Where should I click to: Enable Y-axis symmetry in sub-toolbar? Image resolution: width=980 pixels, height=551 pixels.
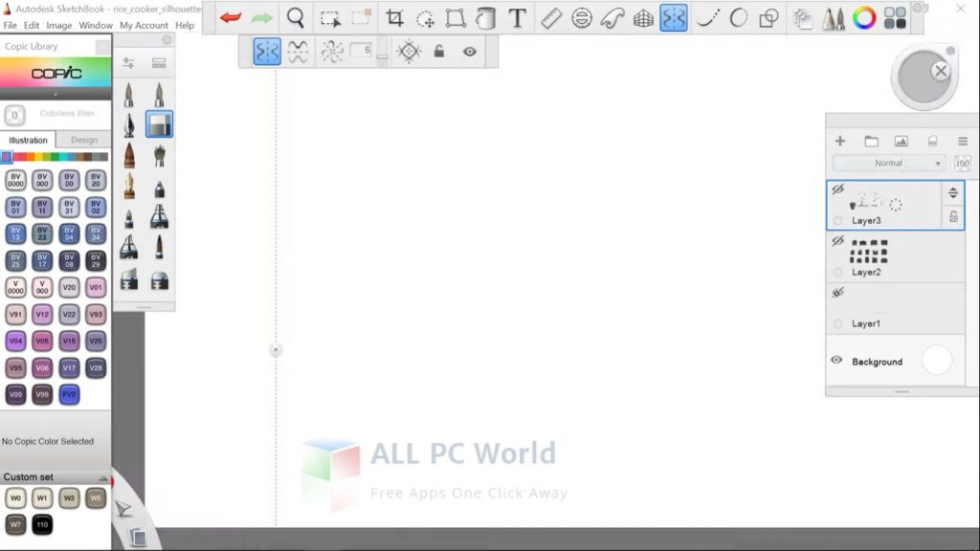(x=267, y=52)
